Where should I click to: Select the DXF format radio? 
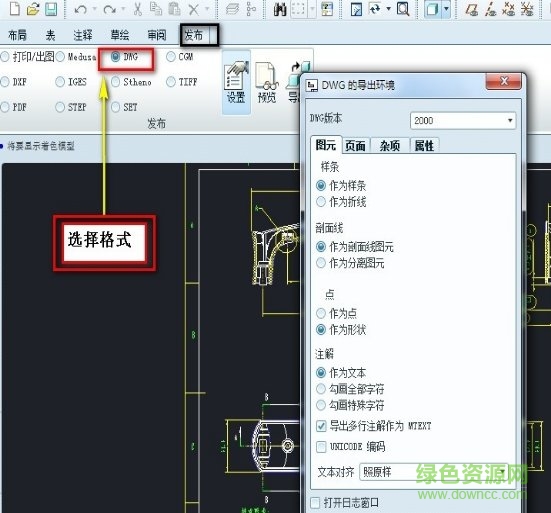click(5, 82)
